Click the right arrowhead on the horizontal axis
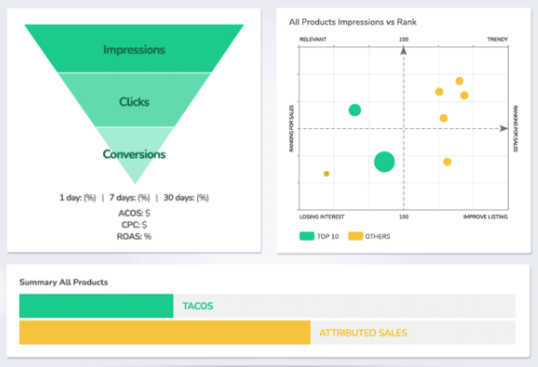The image size is (538, 367). click(x=504, y=128)
